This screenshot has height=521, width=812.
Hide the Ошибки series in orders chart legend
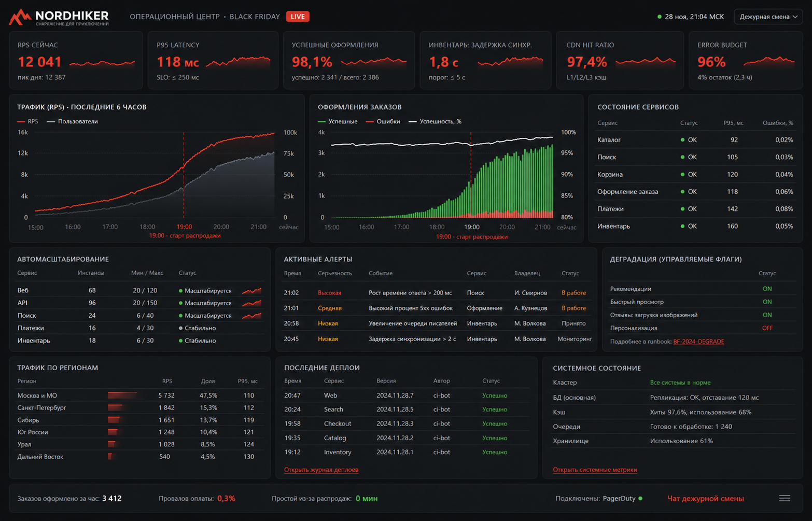(383, 121)
